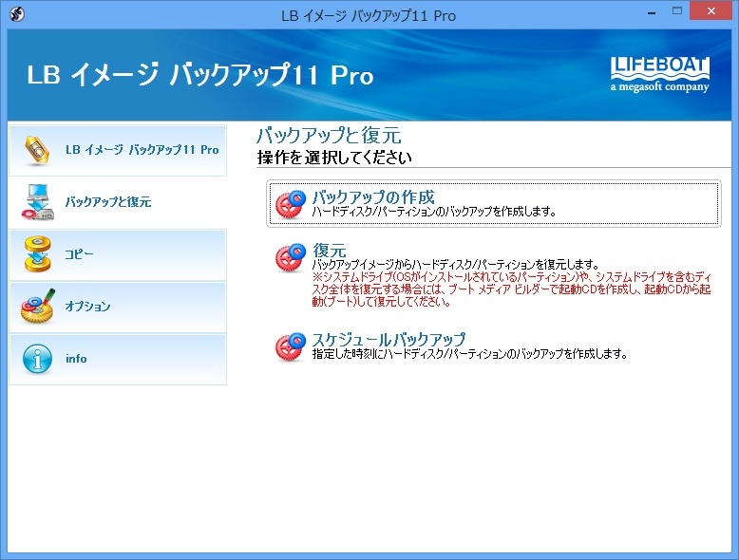Click the gold disks icon beside コピー
Screen dimensions: 739x560
38,254
